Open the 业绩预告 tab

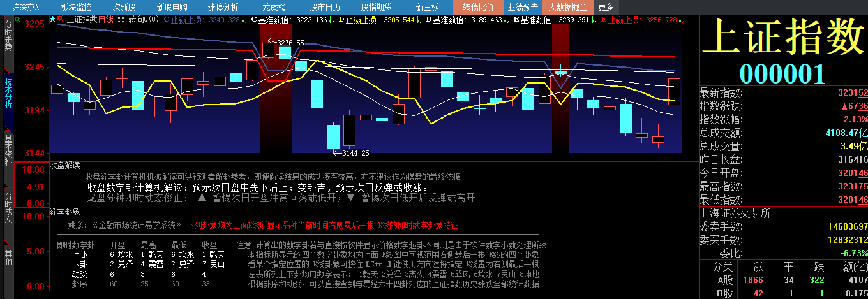tap(522, 7)
